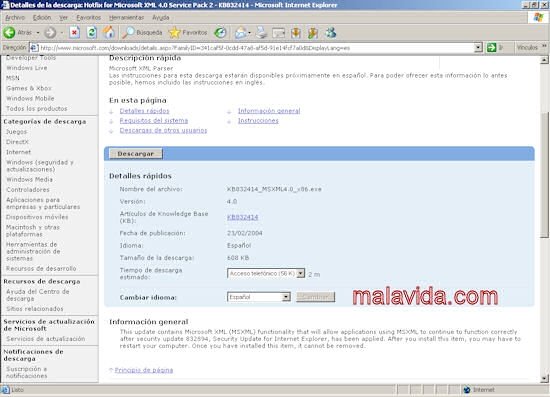550x397 pixels.
Task: Follow the Descargas de otros usuarios link
Action: (163, 130)
